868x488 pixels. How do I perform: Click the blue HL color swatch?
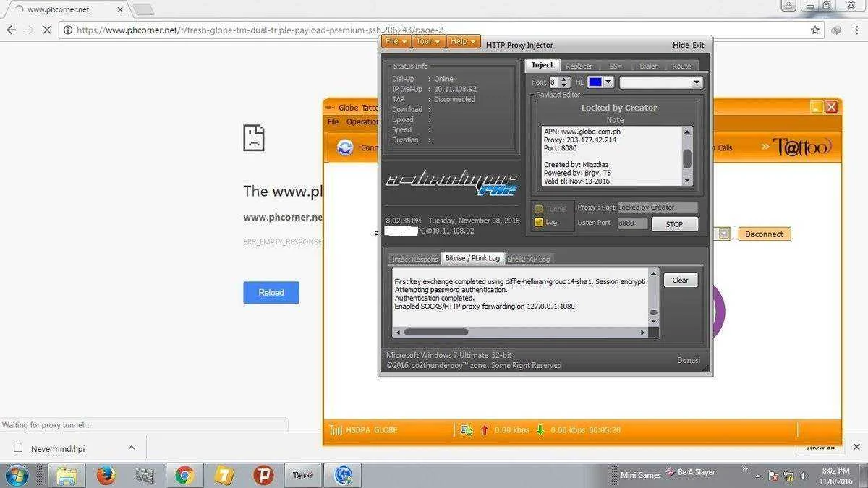[x=595, y=82]
